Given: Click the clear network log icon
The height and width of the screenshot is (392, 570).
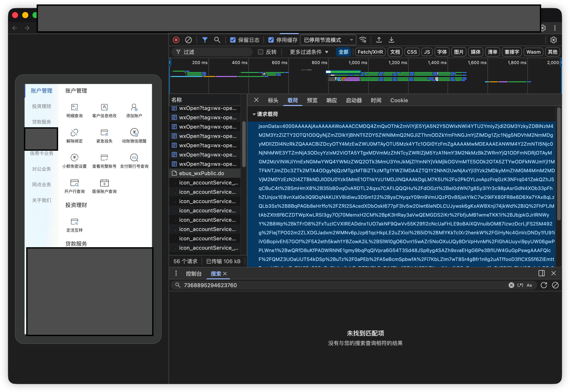Looking at the screenshot, I should coord(189,40).
